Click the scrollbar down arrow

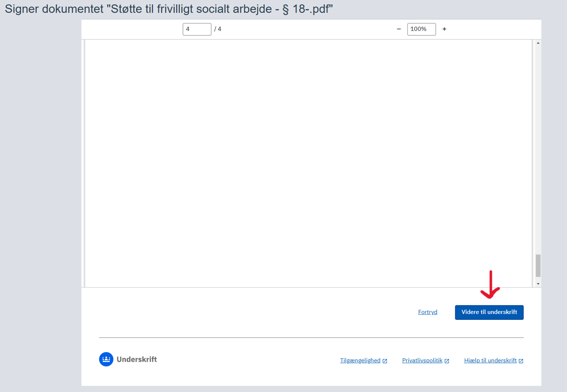click(x=538, y=284)
